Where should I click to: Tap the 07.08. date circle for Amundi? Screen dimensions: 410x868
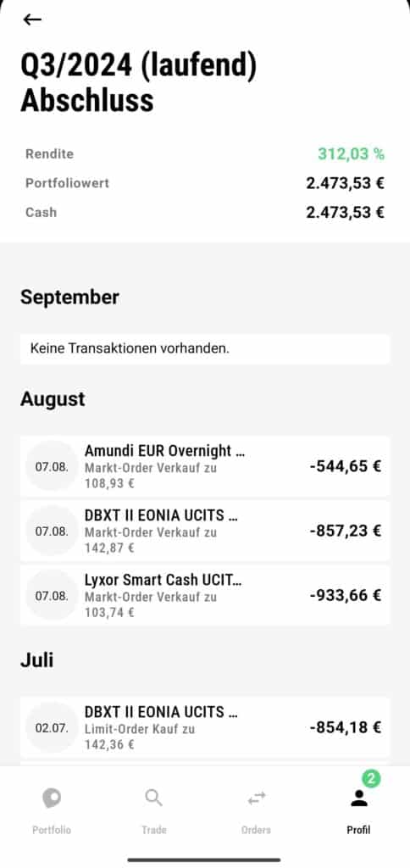(x=52, y=466)
